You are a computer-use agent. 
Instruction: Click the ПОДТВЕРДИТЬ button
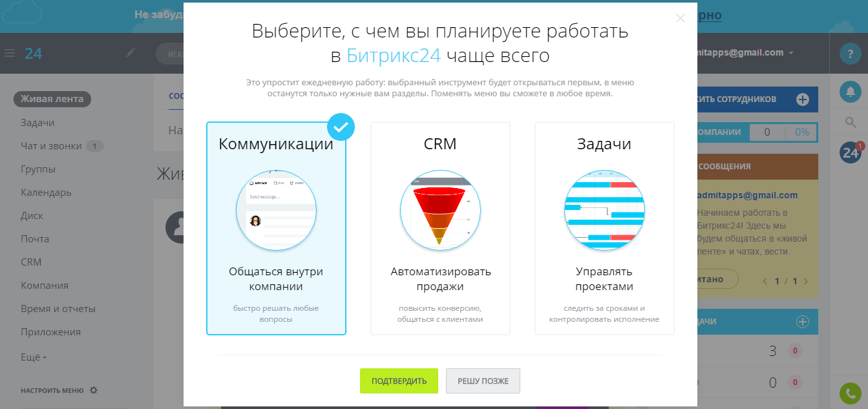click(x=399, y=381)
